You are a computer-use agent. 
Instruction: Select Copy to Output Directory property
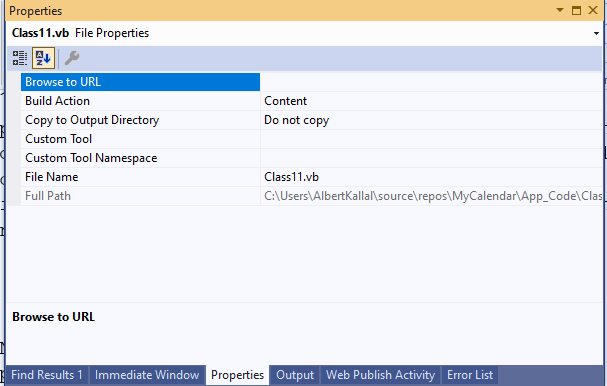140,120
